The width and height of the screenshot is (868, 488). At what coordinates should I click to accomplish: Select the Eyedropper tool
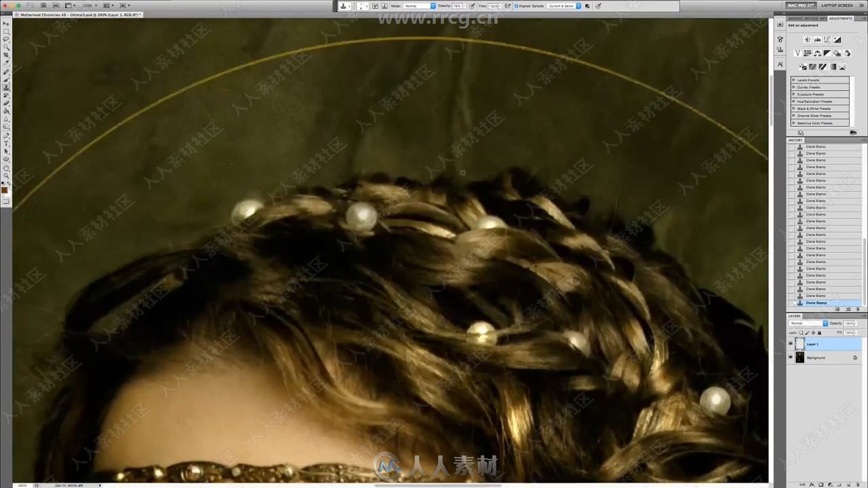(x=6, y=63)
